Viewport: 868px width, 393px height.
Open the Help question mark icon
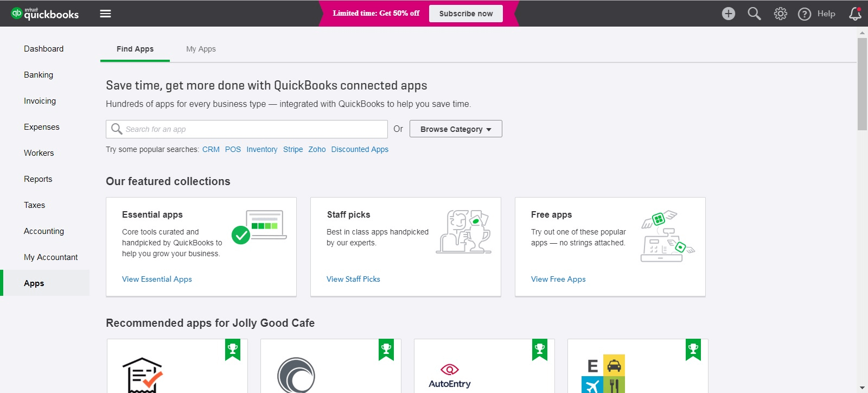click(x=805, y=14)
